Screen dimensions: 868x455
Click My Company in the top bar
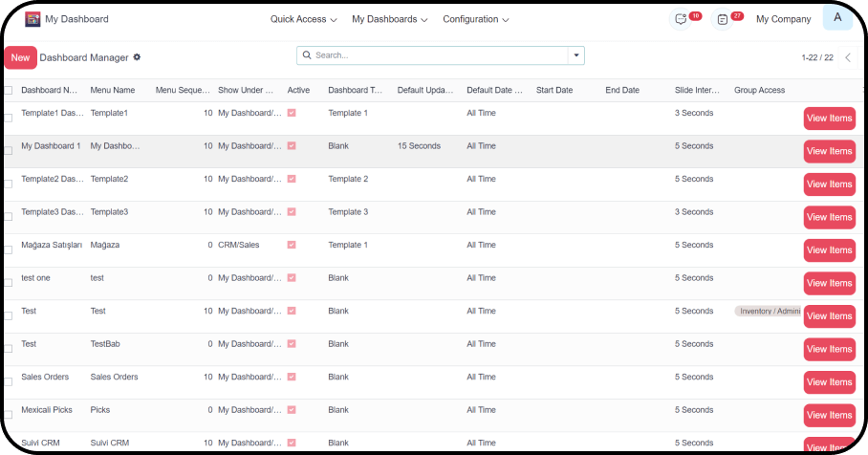pos(783,19)
